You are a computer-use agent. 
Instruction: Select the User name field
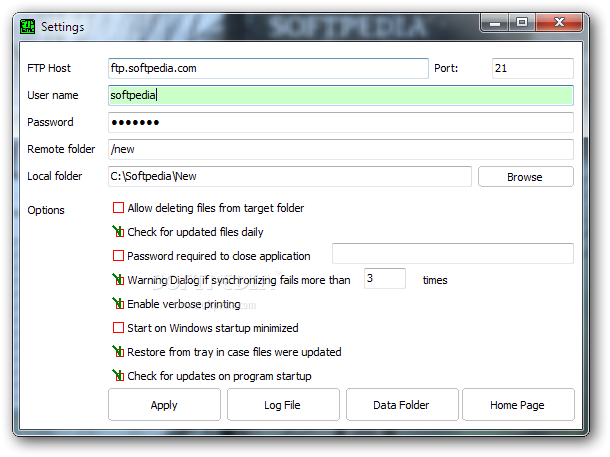click(x=341, y=95)
